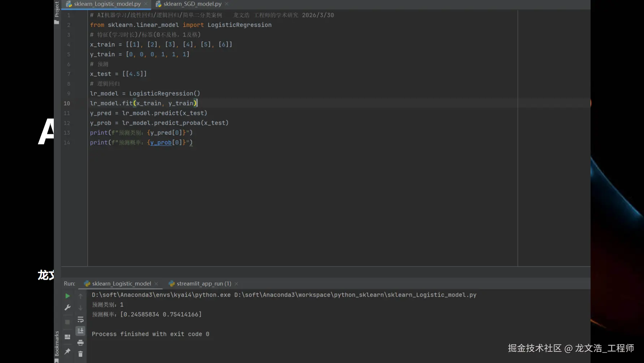Screen dimensions: 644x363
Task: Click the Stop process square icon
Action: 68,322
